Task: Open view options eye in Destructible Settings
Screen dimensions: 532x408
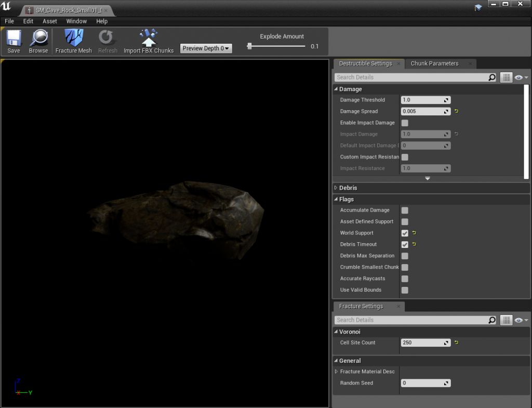Action: pyautogui.click(x=521, y=77)
